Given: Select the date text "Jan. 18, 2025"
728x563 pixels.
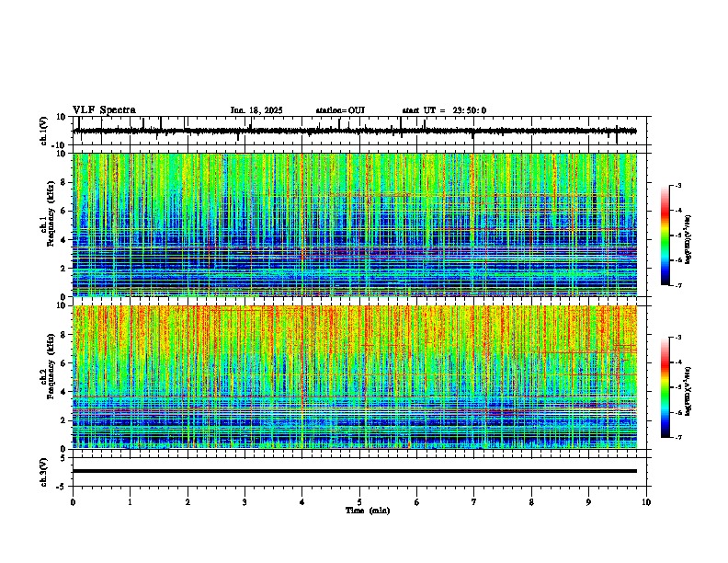Looking at the screenshot, I should tap(256, 110).
